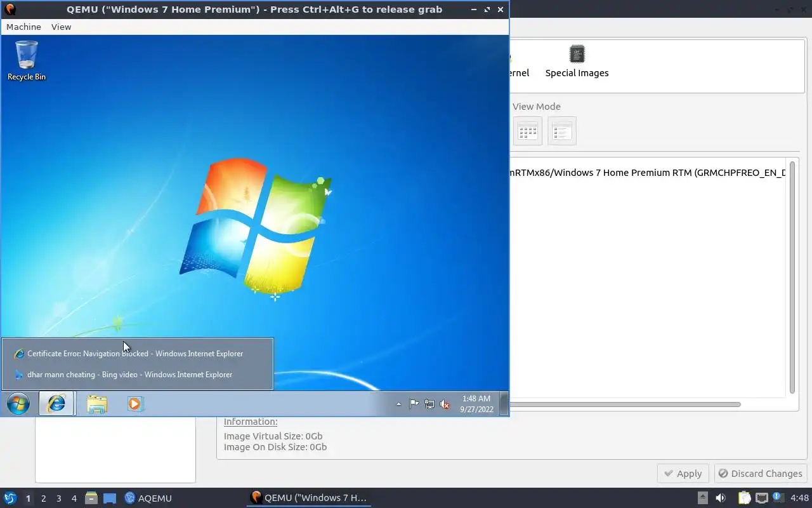
Task: Click the host clock showing 4:48
Action: (x=799, y=498)
